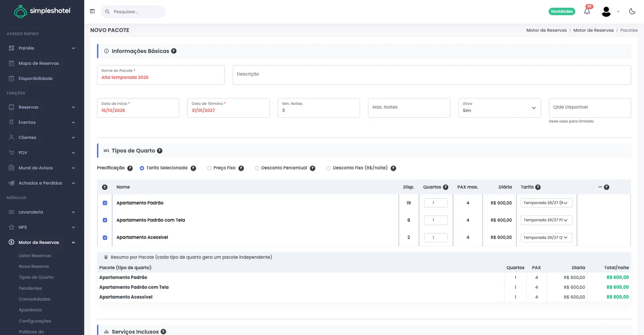This screenshot has height=335, width=644.
Task: Open the Ativo dropdown
Action: pos(500,108)
